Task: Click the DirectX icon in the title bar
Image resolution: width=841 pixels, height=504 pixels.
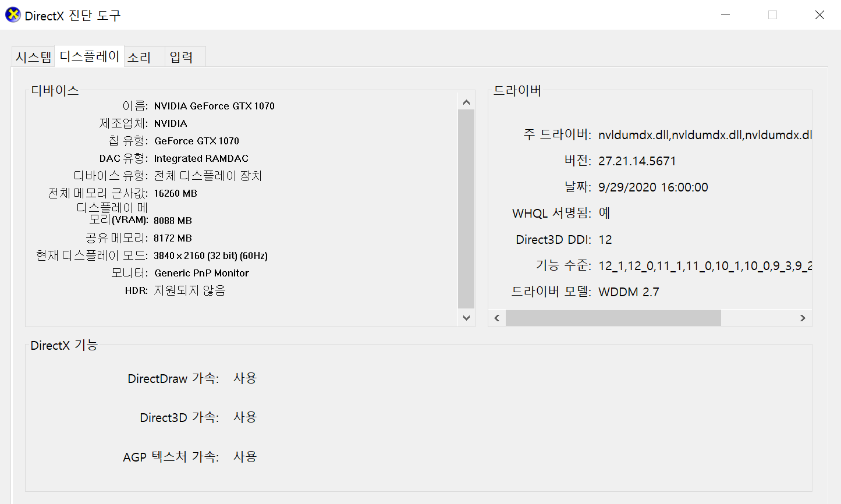Action: [x=13, y=15]
